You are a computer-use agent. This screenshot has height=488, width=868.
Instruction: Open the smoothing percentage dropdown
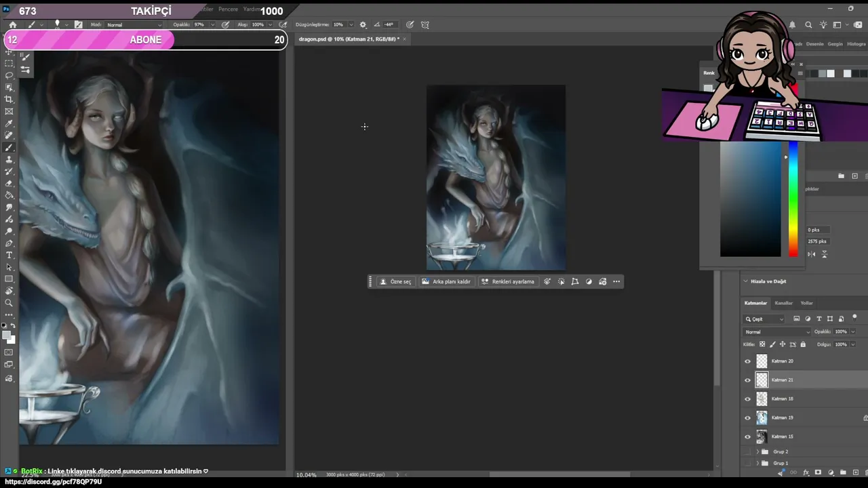(351, 25)
